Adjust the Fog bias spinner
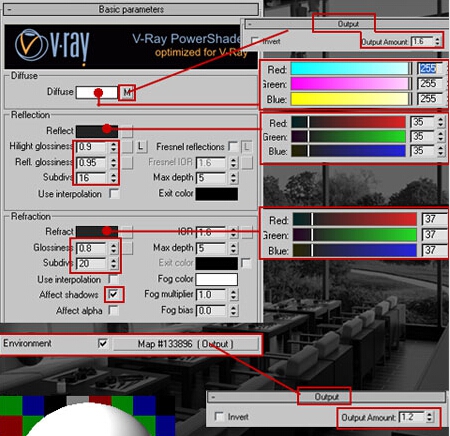Viewport: 450px width, 436px height. pos(234,311)
